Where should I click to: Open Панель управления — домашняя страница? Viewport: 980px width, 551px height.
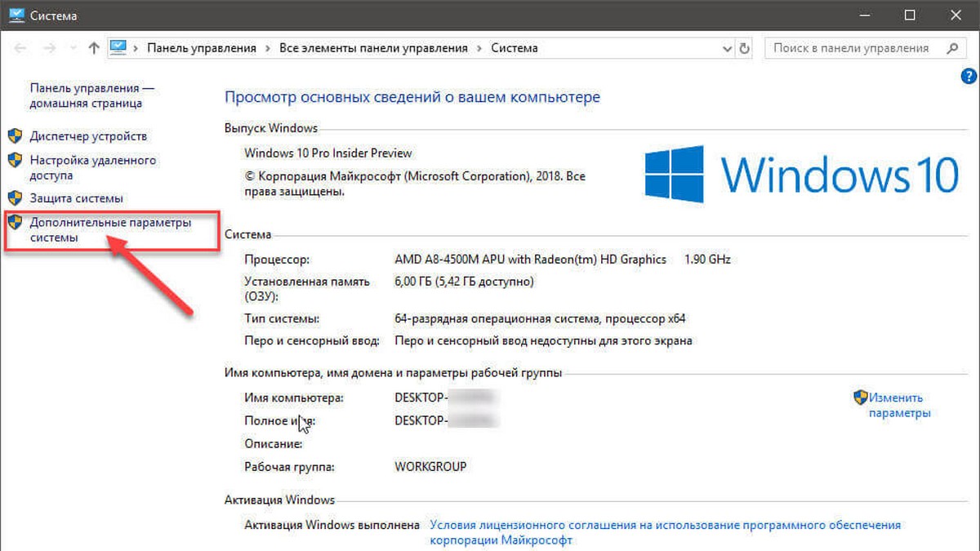pyautogui.click(x=92, y=96)
